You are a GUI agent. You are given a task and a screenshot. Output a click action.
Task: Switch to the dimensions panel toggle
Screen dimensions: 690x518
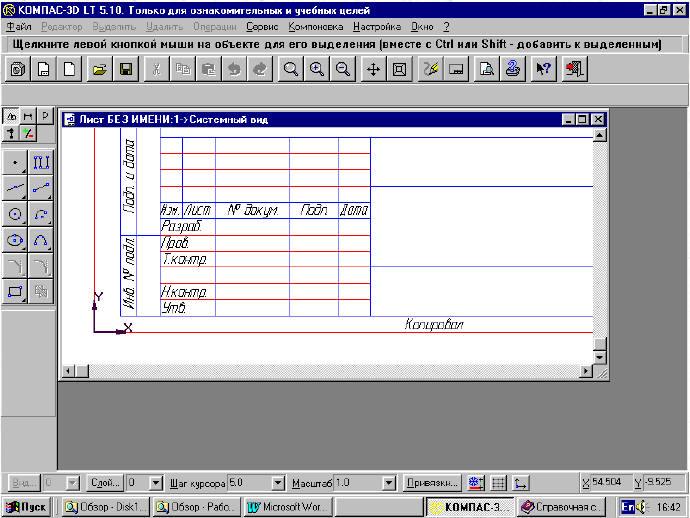click(x=28, y=116)
